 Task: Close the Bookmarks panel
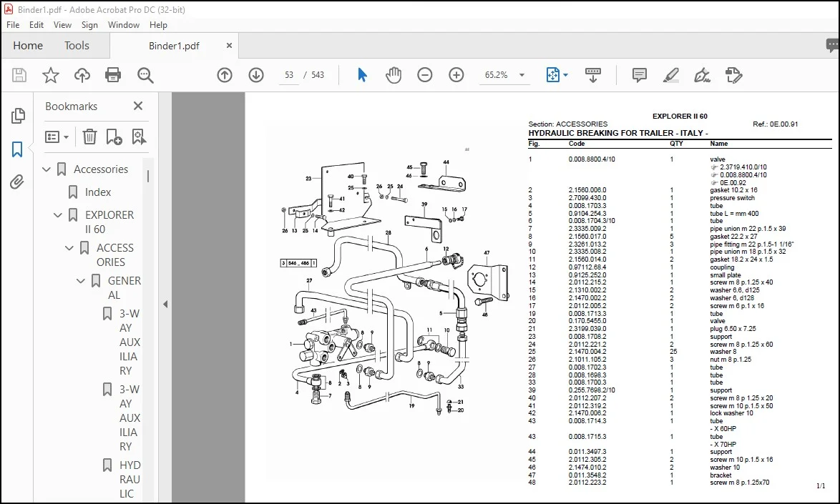coord(138,106)
